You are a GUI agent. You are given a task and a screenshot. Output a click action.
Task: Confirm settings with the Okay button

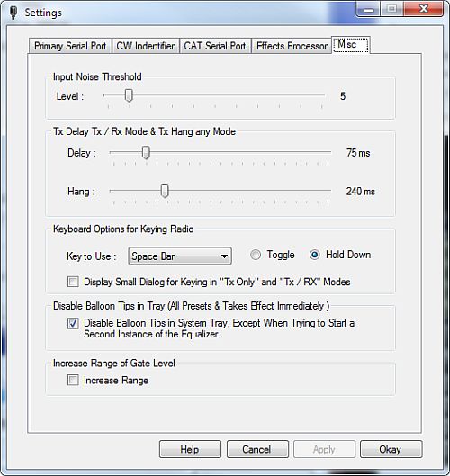tap(391, 449)
